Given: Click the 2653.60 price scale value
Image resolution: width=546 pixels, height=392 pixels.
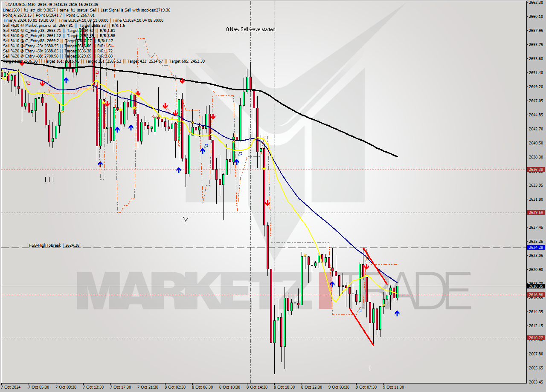Looking at the screenshot, I should coord(535,58).
